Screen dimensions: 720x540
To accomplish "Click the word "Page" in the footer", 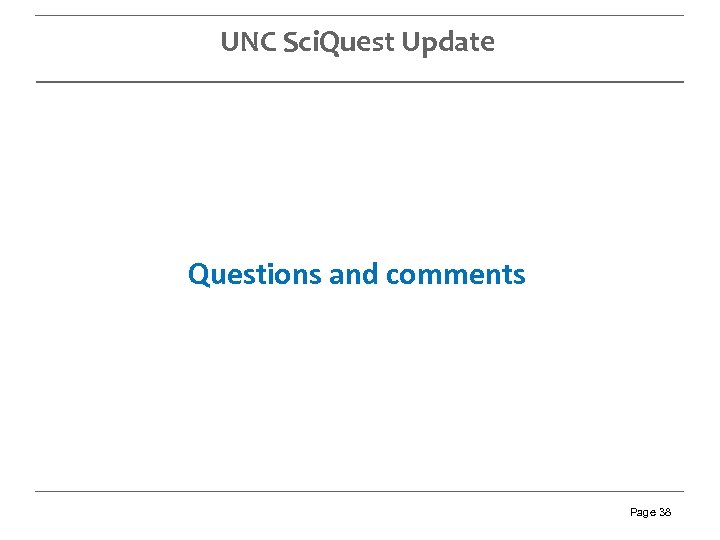I will (642, 512).
